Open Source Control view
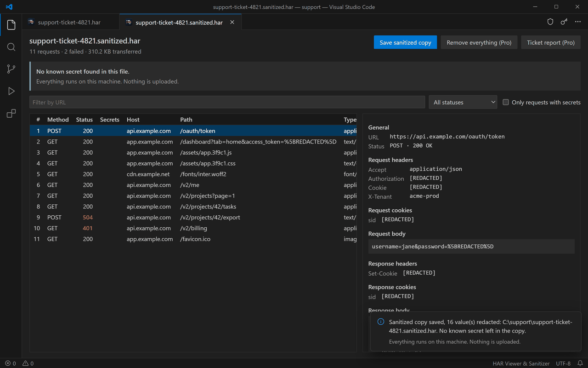 click(x=11, y=69)
